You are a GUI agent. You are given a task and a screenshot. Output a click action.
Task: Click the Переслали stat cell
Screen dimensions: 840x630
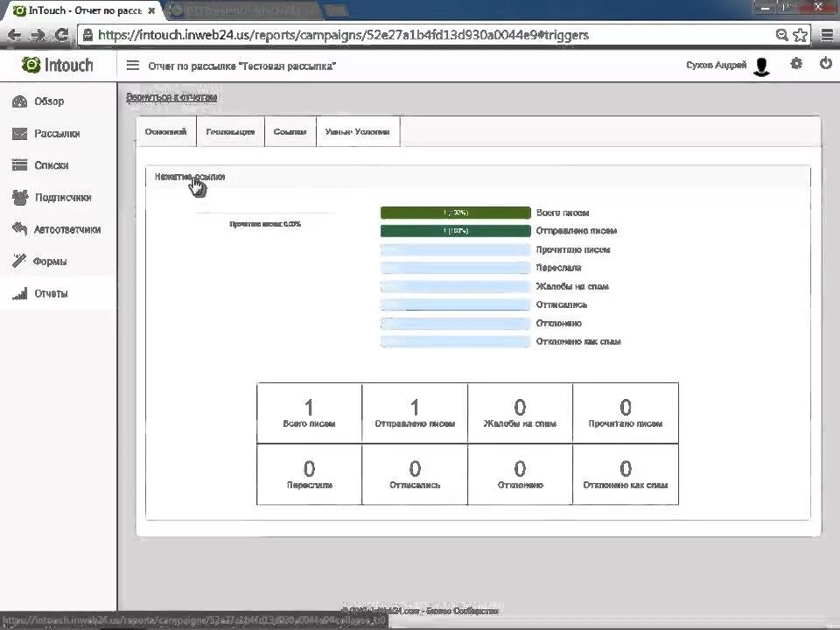point(309,474)
